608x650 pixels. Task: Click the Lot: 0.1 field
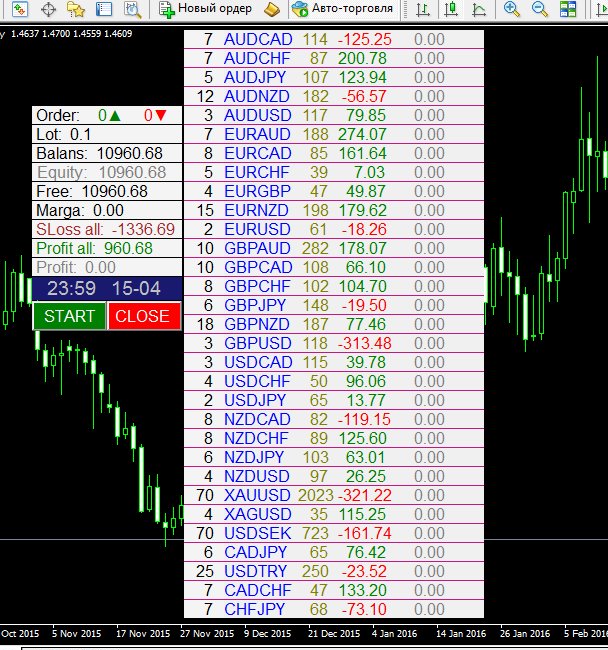107,134
